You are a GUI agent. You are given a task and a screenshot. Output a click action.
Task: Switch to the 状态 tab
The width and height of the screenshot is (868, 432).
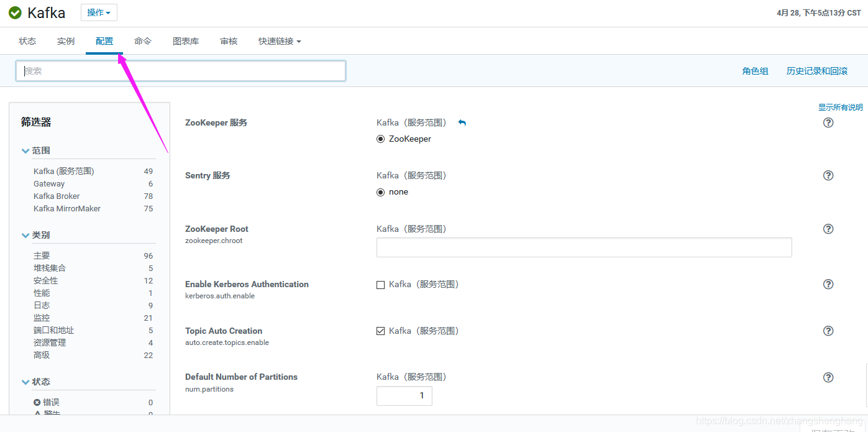(27, 41)
